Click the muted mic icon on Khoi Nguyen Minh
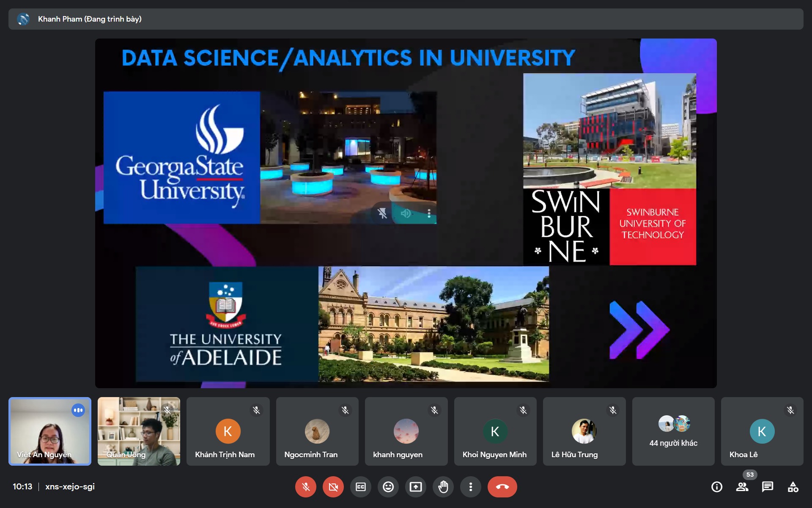The width and height of the screenshot is (812, 508). [x=523, y=410]
